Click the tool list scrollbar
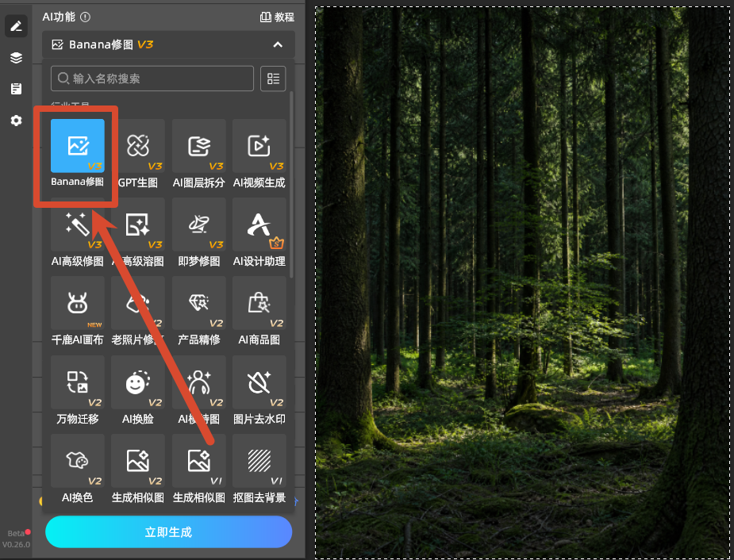This screenshot has width=734, height=560. coord(292,185)
